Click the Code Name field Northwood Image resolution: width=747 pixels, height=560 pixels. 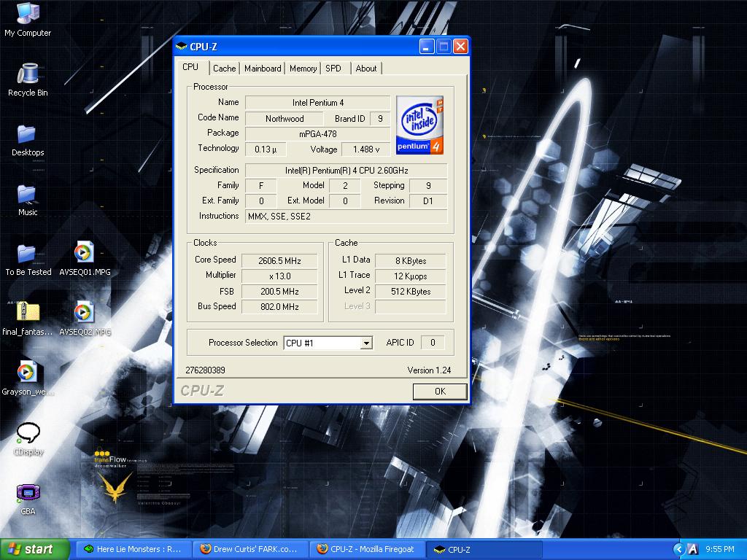coord(284,119)
